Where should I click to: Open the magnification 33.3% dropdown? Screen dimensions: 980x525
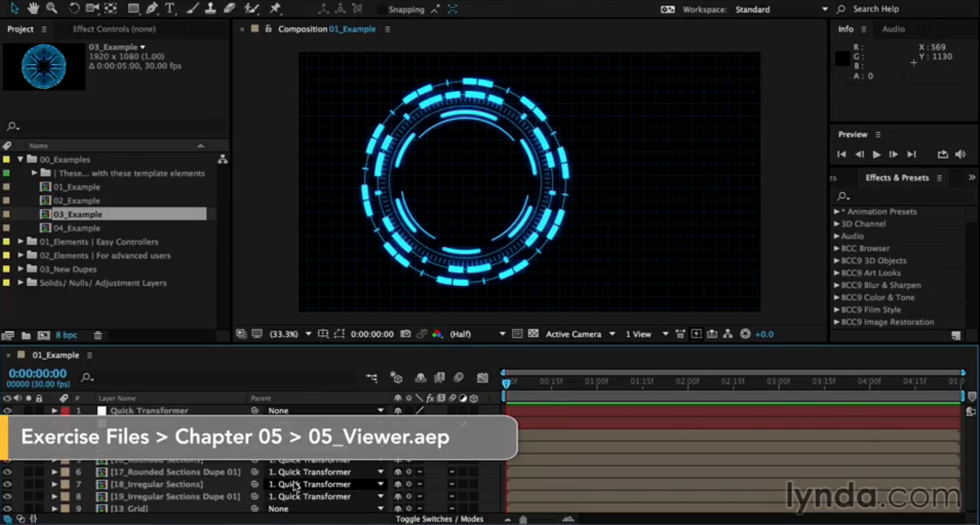click(x=290, y=334)
